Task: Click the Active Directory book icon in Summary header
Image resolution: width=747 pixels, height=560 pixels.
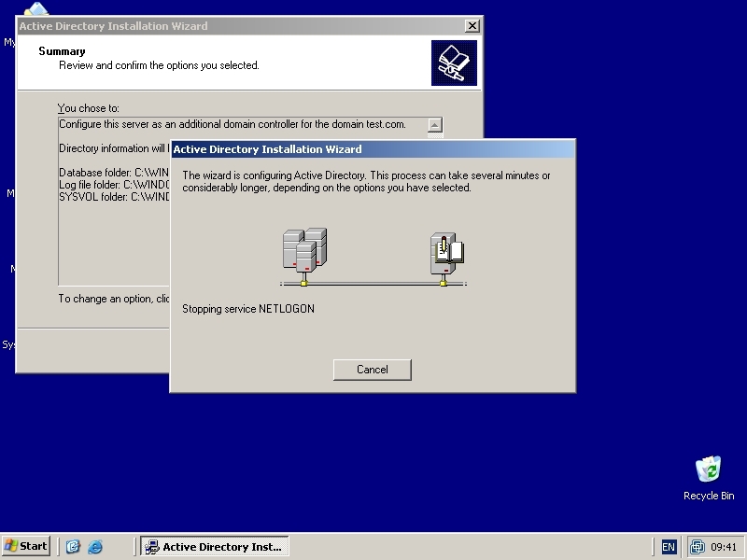Action: (x=454, y=63)
